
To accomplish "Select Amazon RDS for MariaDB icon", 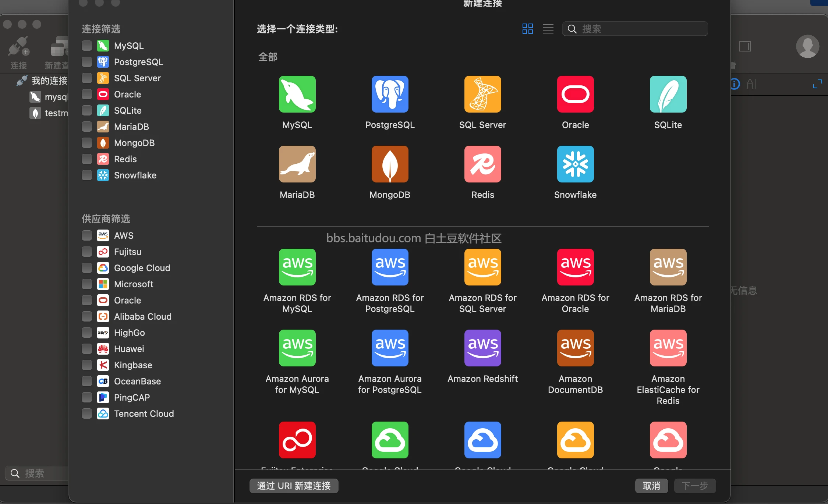I will coord(668,267).
